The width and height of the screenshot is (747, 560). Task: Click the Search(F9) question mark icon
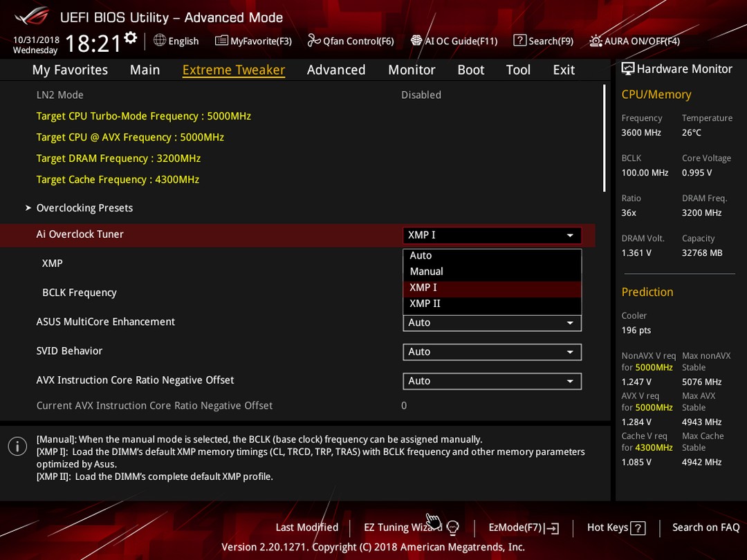[x=519, y=41]
